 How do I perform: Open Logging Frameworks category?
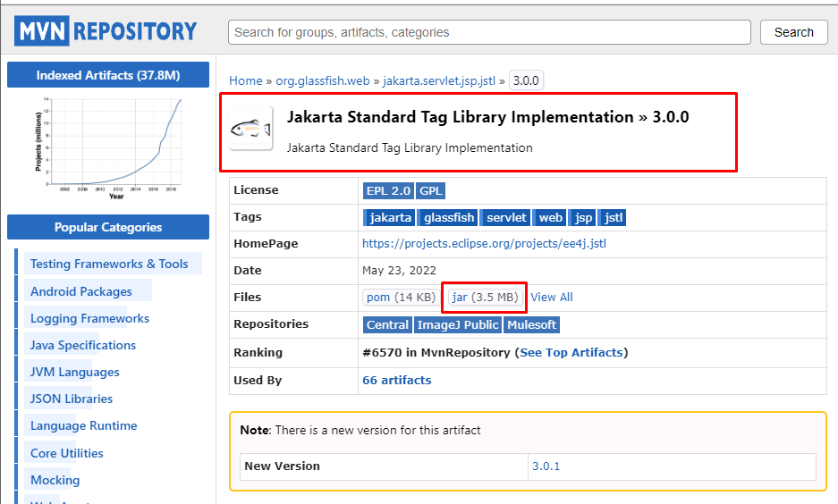point(89,318)
